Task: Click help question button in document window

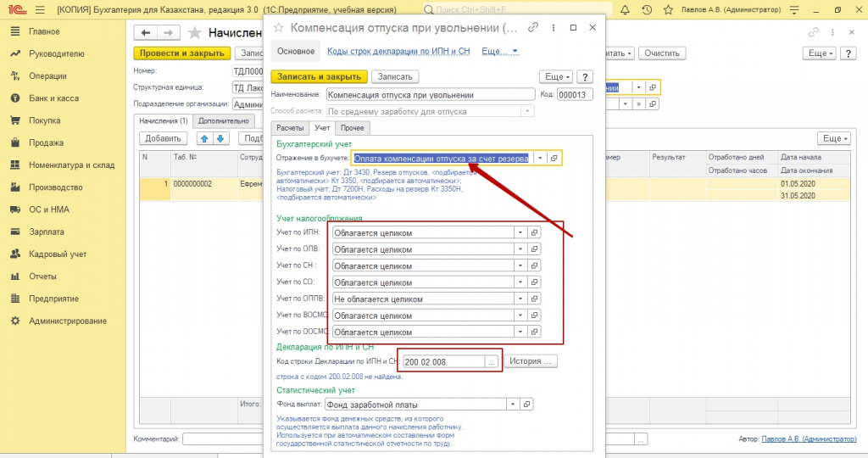Action: 848,53
